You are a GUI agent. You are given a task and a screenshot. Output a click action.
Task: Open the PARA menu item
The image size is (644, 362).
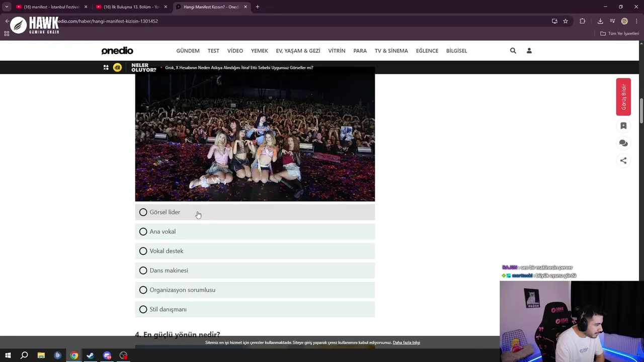(x=360, y=51)
